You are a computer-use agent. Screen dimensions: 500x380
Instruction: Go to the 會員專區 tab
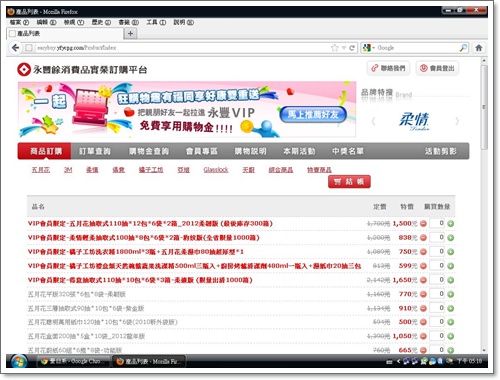(202, 151)
